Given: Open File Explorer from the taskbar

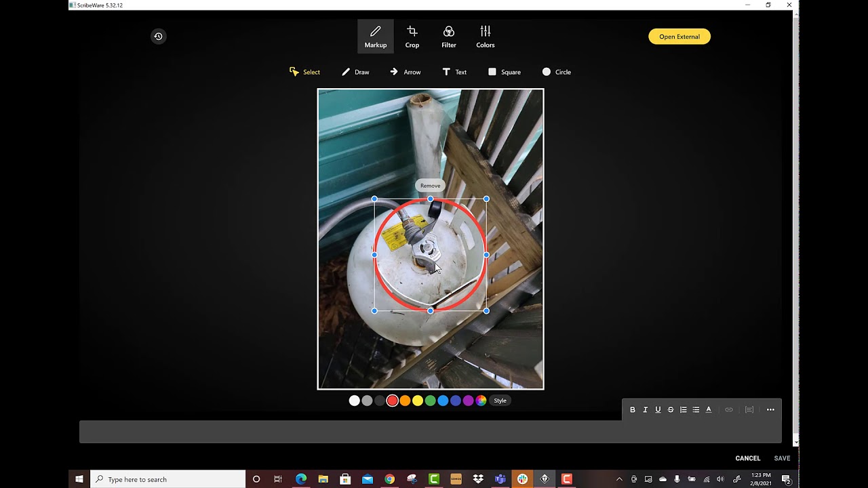Looking at the screenshot, I should (x=323, y=479).
